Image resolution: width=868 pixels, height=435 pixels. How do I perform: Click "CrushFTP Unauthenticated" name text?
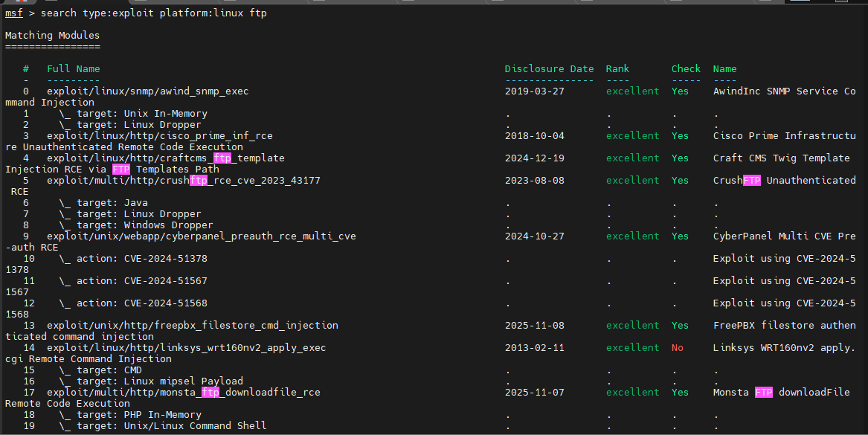click(785, 181)
